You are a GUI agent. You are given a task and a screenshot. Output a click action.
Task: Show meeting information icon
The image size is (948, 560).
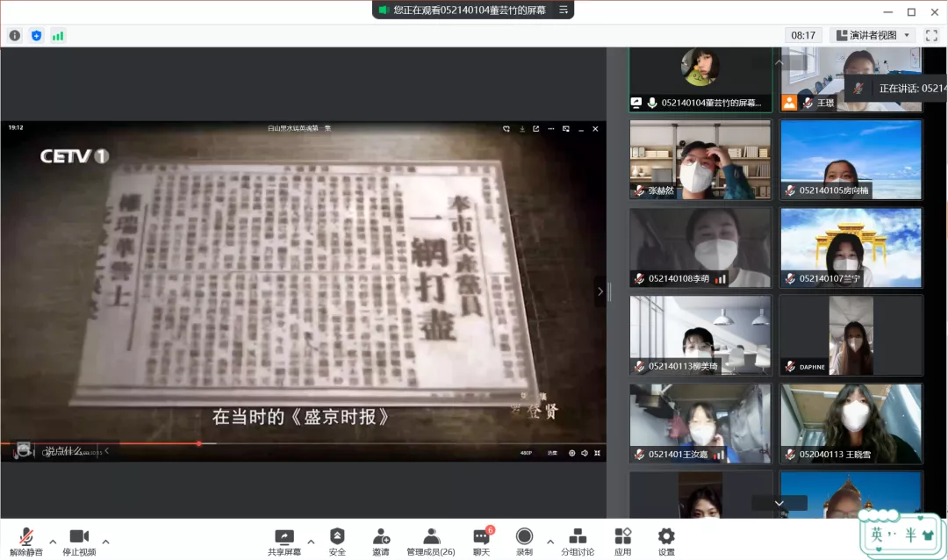point(15,36)
